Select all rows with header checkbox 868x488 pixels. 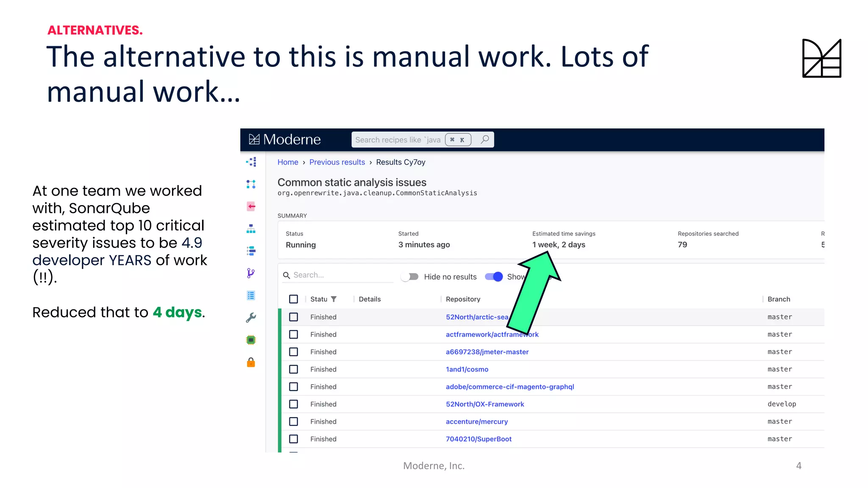tap(293, 299)
